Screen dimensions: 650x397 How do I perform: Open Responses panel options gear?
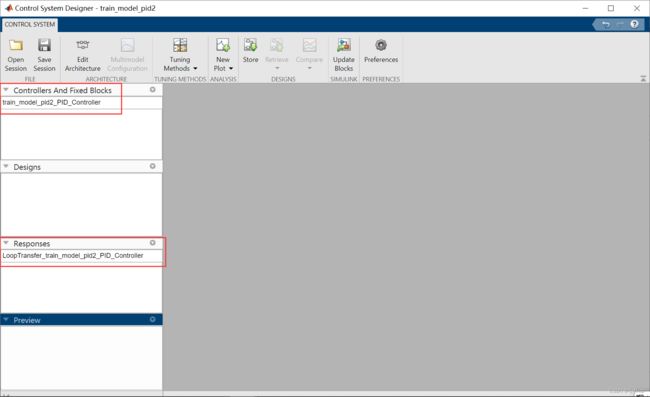point(153,243)
